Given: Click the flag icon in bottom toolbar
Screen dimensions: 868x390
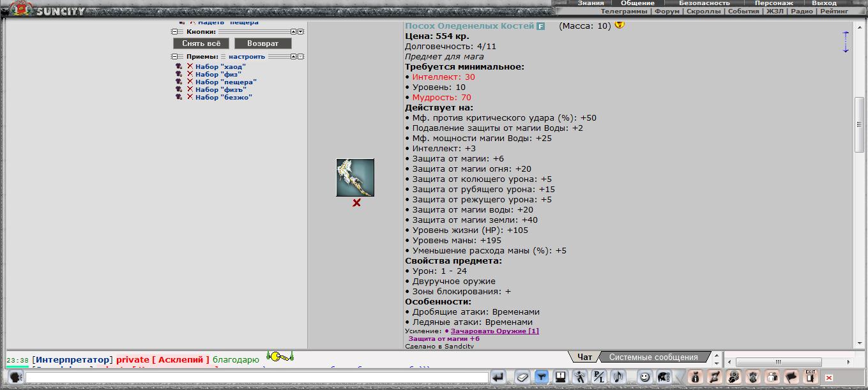Looking at the screenshot, I should (x=791, y=377).
